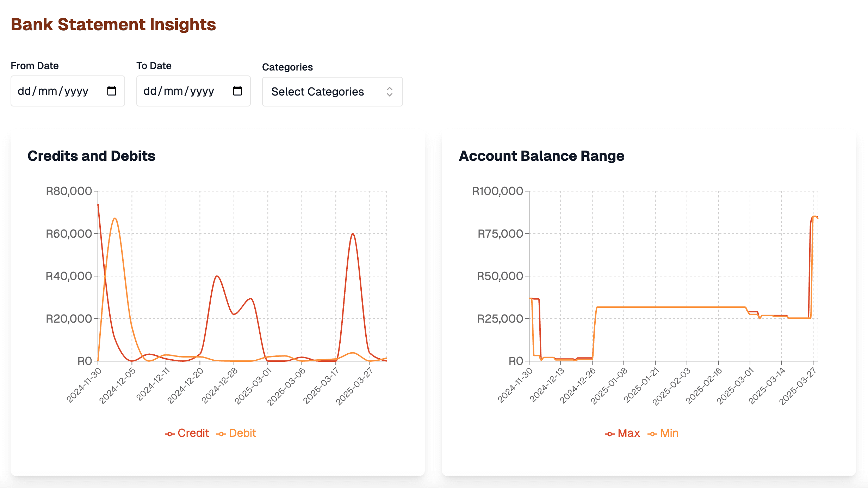Click the R20,000 axis label
This screenshot has width=868, height=488.
click(69, 318)
